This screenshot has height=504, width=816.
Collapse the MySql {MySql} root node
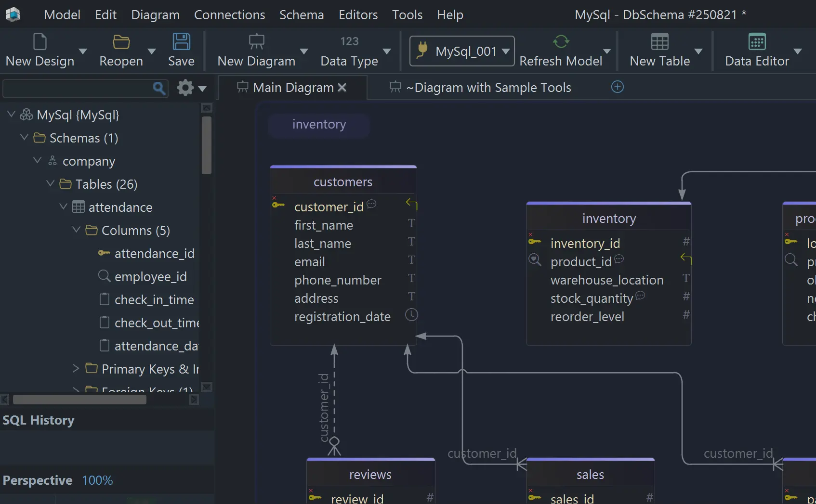[11, 114]
